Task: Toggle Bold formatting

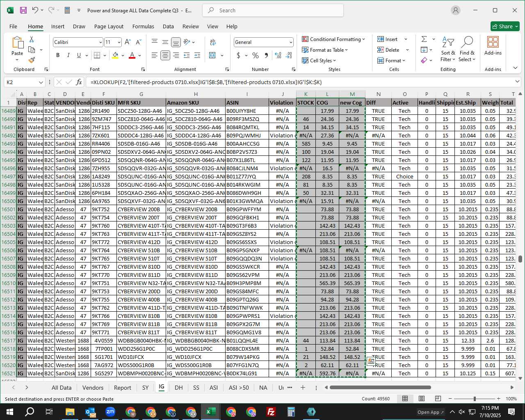Action: coord(58,55)
